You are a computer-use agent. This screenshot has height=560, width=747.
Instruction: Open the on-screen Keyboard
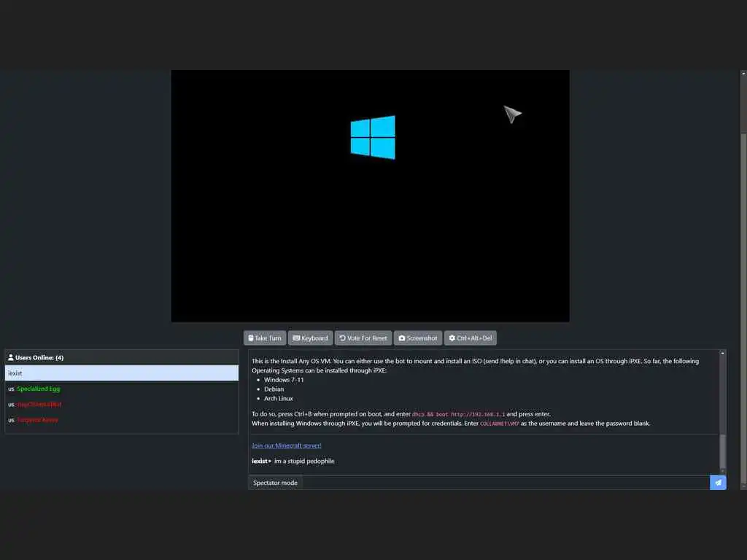click(310, 338)
